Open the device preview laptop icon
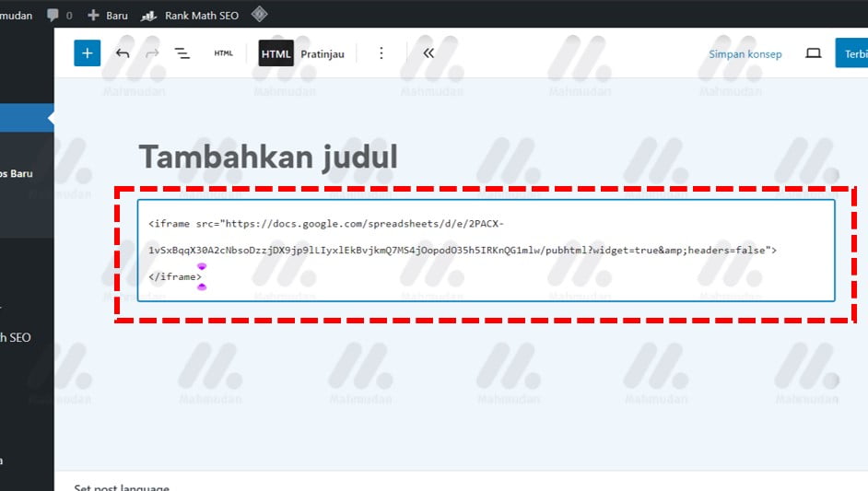This screenshot has width=868, height=491. [x=813, y=53]
